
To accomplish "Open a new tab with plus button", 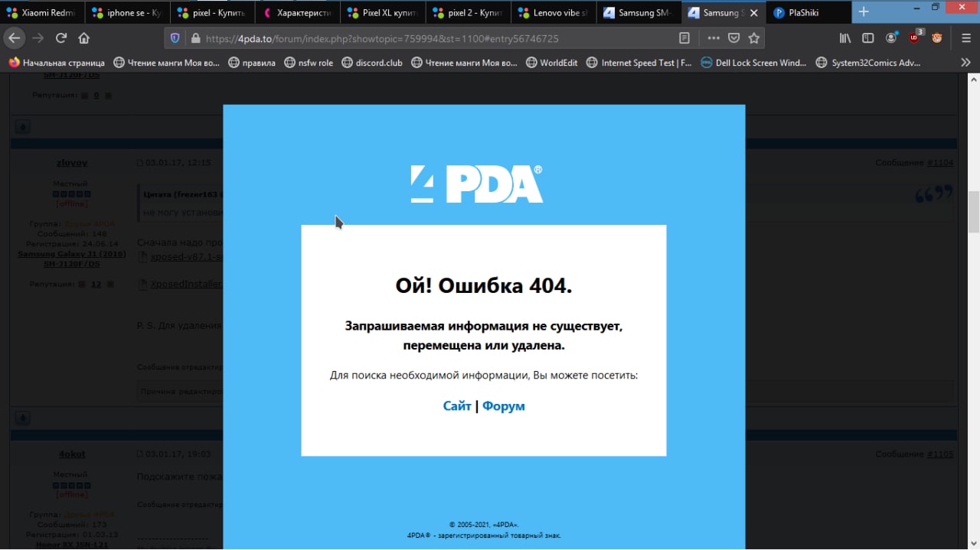I will click(x=864, y=11).
